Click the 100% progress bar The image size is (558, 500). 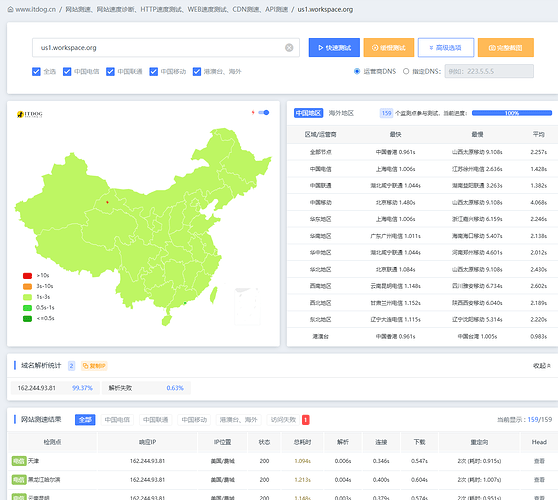click(x=512, y=113)
